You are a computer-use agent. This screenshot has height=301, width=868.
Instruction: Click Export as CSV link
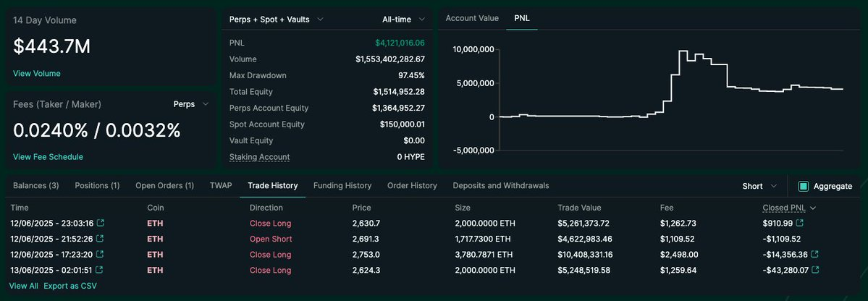[70, 286]
